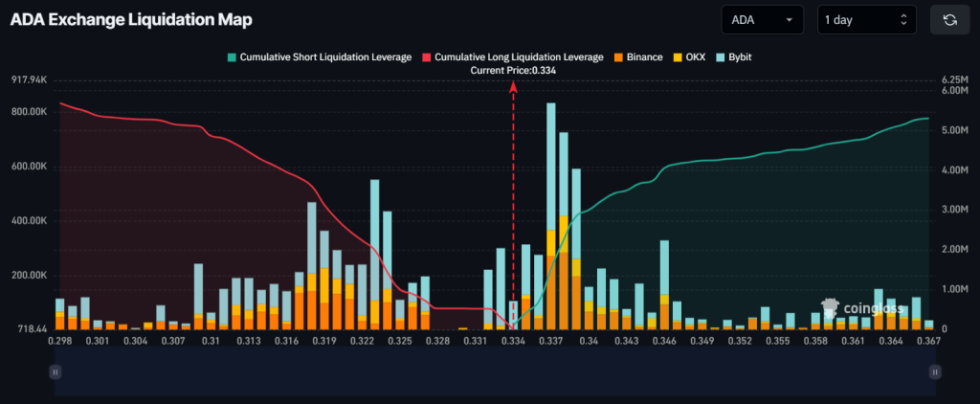The height and width of the screenshot is (404, 980).
Task: Click the 800.00K left axis label
Action: point(30,112)
